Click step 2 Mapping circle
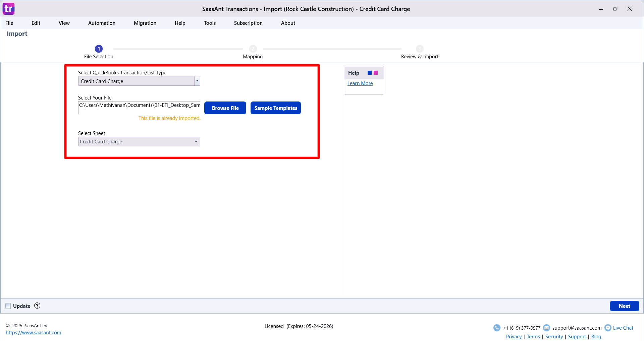644x341 pixels. (x=253, y=49)
